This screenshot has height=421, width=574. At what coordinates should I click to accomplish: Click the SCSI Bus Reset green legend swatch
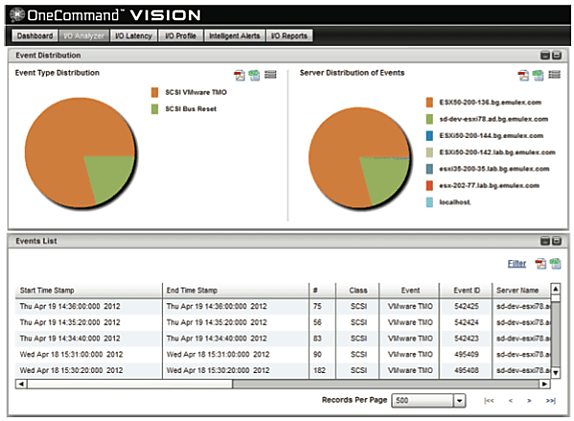(x=155, y=109)
